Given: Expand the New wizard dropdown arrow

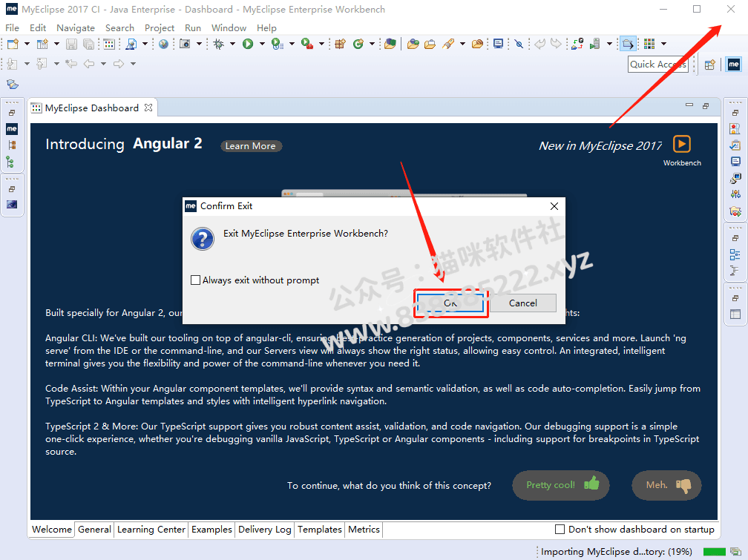Looking at the screenshot, I should tap(27, 44).
